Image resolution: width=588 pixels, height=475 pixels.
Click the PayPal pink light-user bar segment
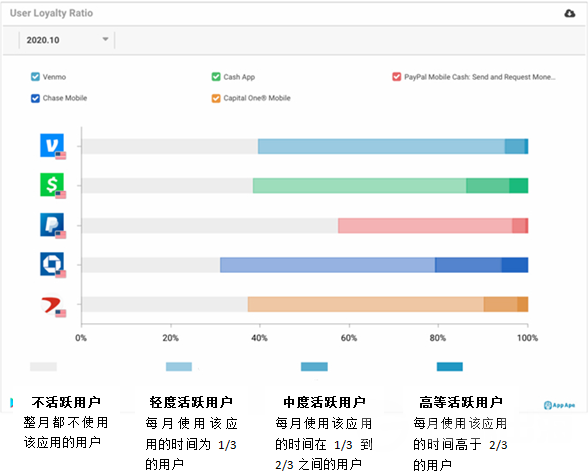pyautogui.click(x=425, y=226)
